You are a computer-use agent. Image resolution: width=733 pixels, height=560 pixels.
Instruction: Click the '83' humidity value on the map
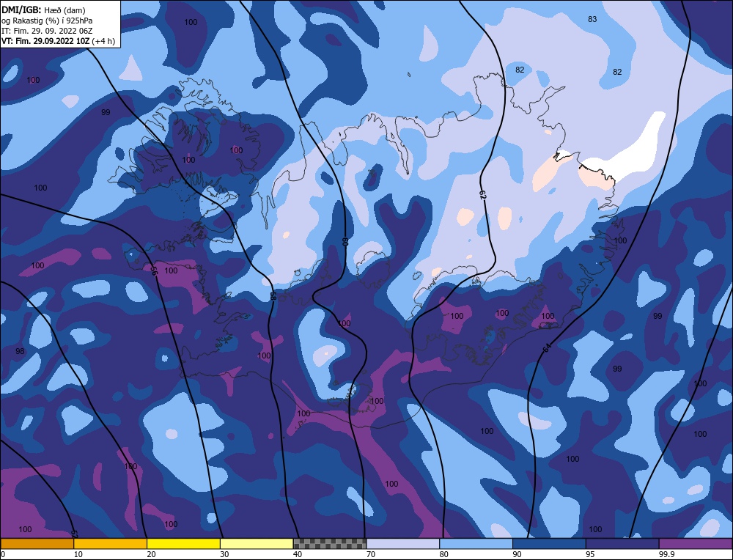[x=592, y=19]
